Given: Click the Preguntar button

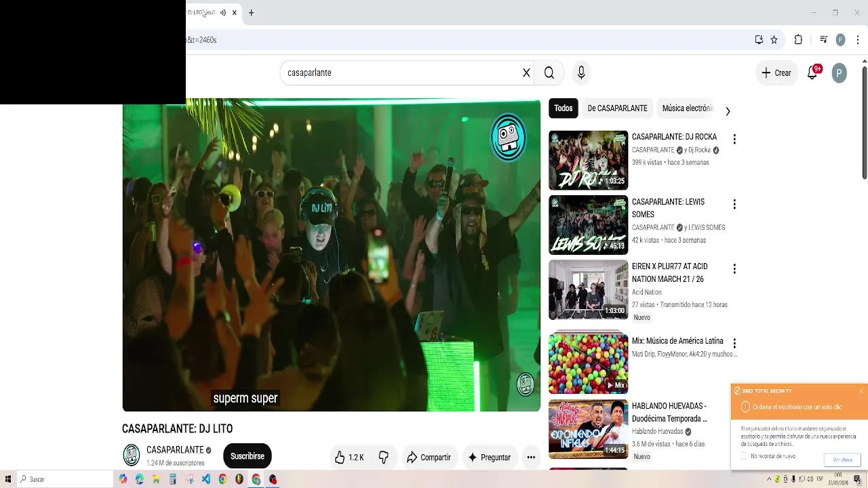Looking at the screenshot, I should click(x=489, y=457).
